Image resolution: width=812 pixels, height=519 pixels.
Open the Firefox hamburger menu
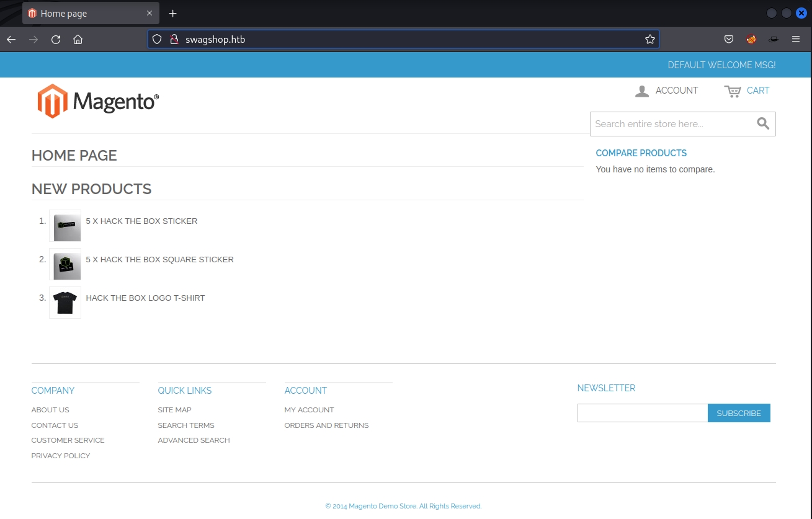(x=796, y=40)
